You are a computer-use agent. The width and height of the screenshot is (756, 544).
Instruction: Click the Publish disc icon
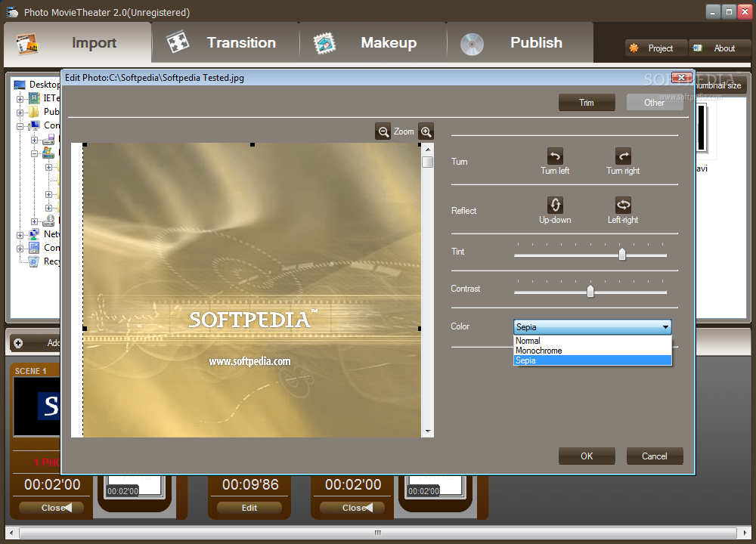coord(472,44)
